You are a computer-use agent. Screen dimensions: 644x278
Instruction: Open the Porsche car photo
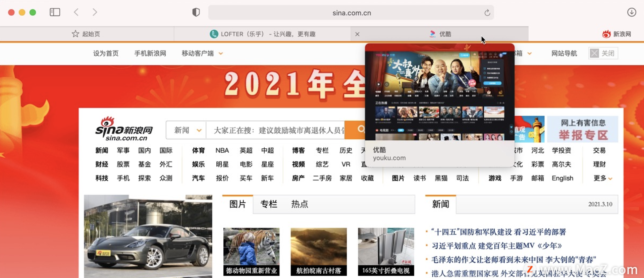coord(148,236)
